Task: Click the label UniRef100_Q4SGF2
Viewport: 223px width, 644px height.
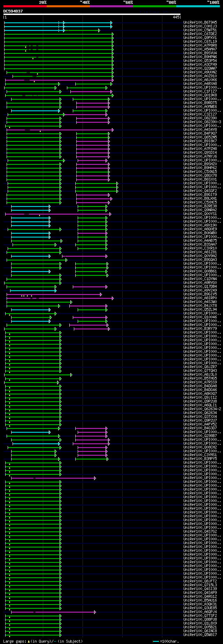Action: click(200, 191)
